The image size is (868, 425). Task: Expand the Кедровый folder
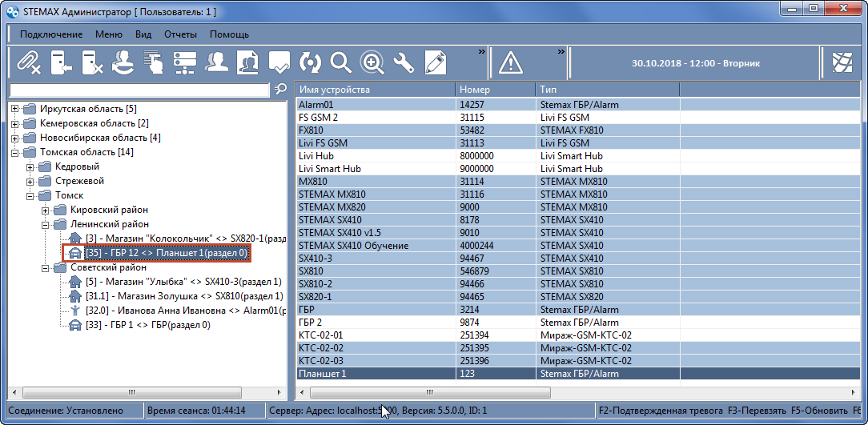coord(30,166)
